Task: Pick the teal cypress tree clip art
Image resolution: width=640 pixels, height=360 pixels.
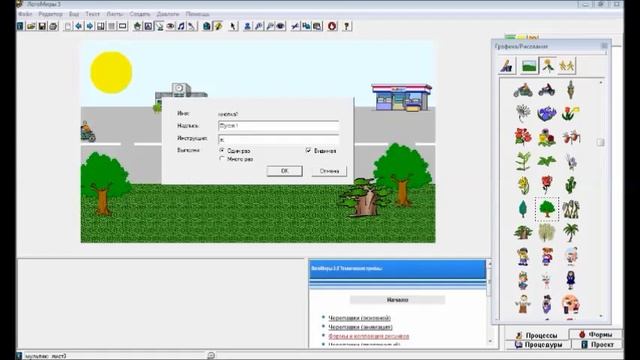Action: (x=523, y=209)
